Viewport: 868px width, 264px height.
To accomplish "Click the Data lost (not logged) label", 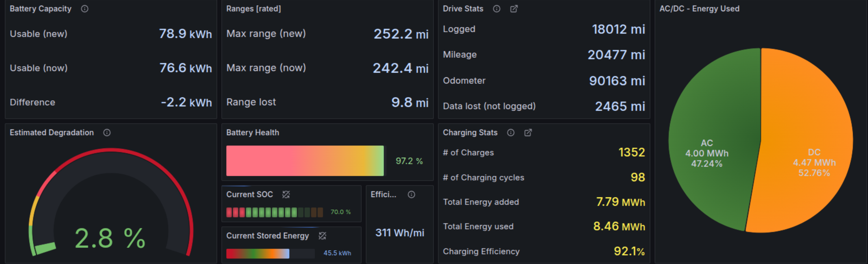I will [489, 106].
